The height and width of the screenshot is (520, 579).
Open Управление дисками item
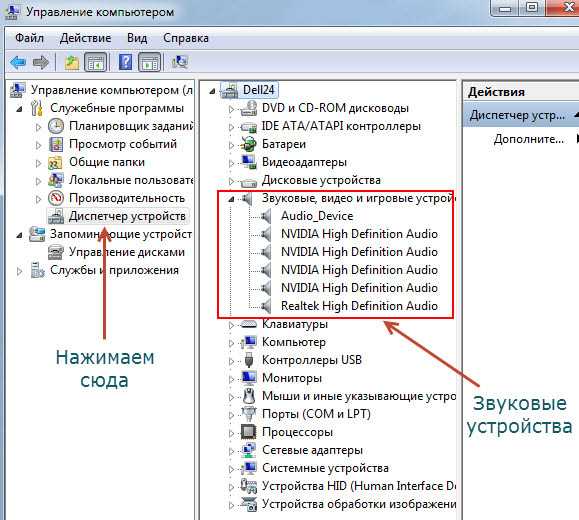tap(127, 252)
